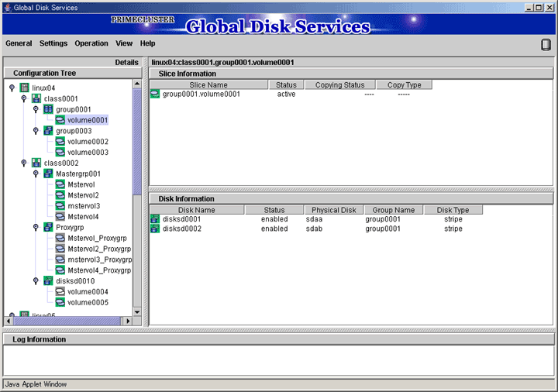Click the Slice Name column header

pyautogui.click(x=208, y=84)
